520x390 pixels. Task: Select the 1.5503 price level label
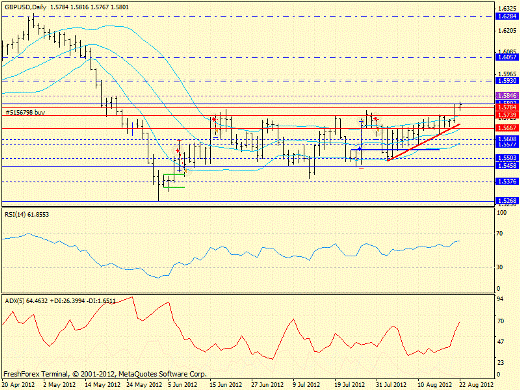(507, 158)
